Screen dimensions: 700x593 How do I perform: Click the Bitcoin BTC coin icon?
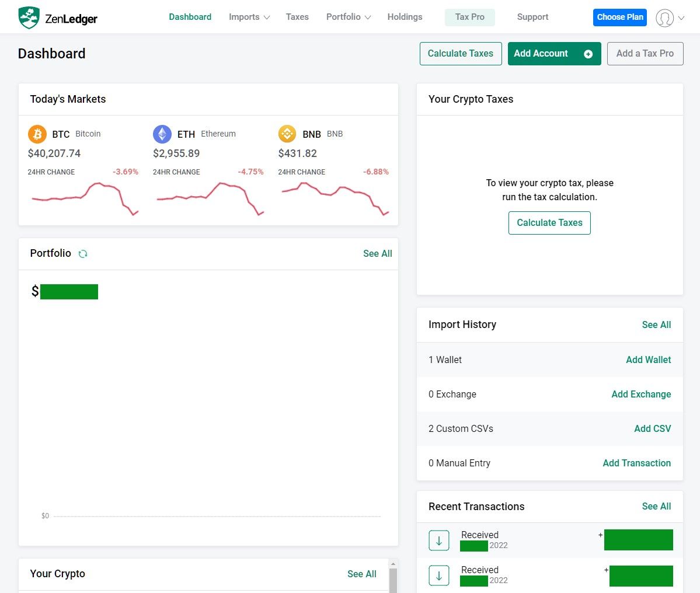[37, 134]
